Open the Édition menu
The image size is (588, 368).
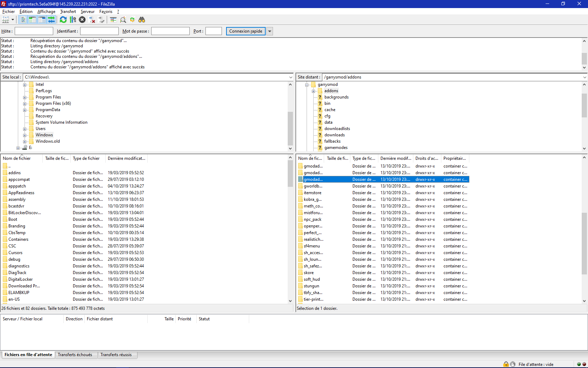(x=26, y=12)
